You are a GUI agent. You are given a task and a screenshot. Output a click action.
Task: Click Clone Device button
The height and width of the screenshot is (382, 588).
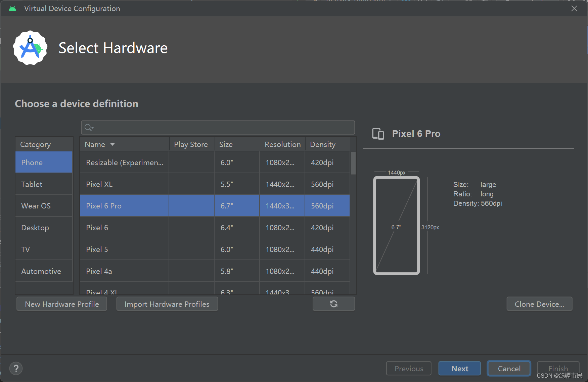(x=539, y=304)
